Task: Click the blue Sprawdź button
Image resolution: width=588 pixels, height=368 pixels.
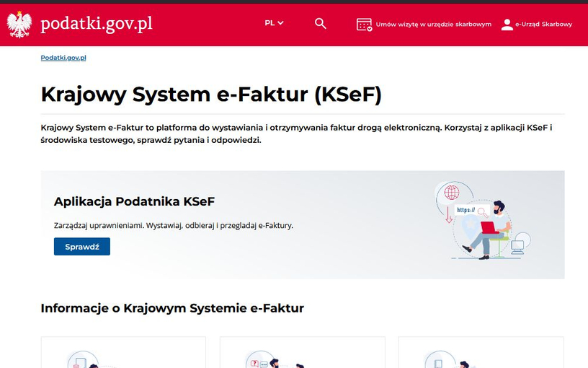Action: click(82, 246)
